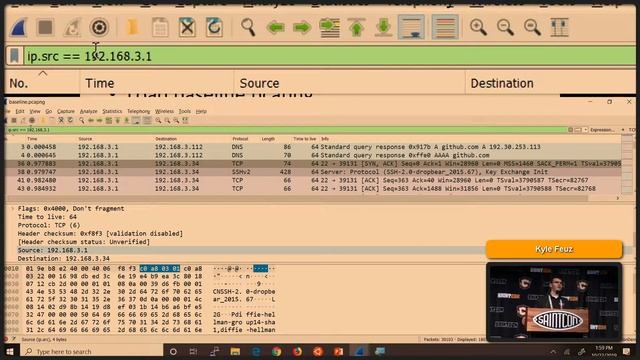Click the magnified go to first packet icon
The image size is (640, 360).
(x=356, y=27)
